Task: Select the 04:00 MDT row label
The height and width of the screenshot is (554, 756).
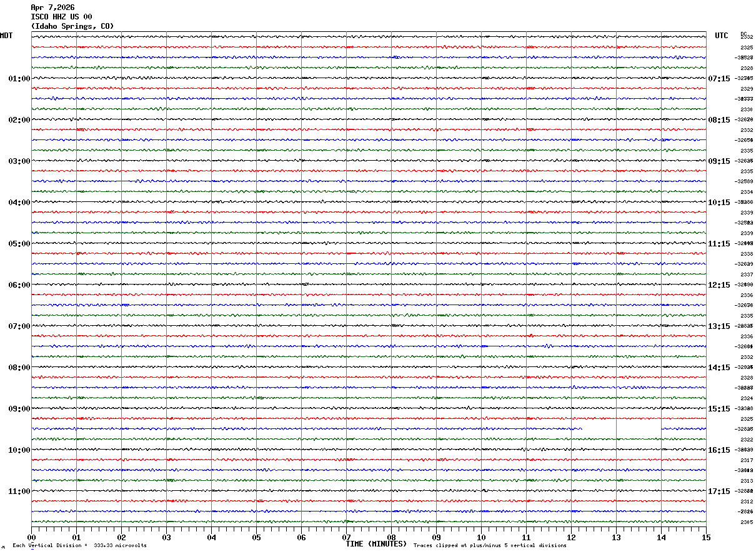Action: (x=19, y=203)
